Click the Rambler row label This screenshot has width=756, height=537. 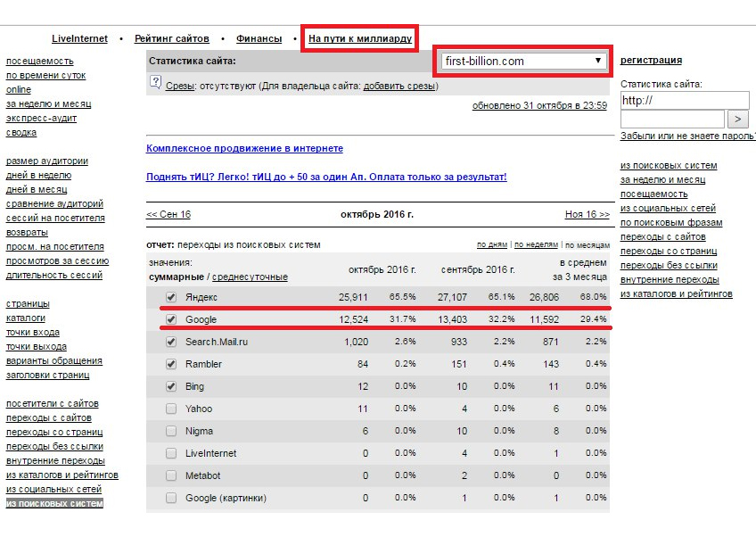tap(203, 364)
